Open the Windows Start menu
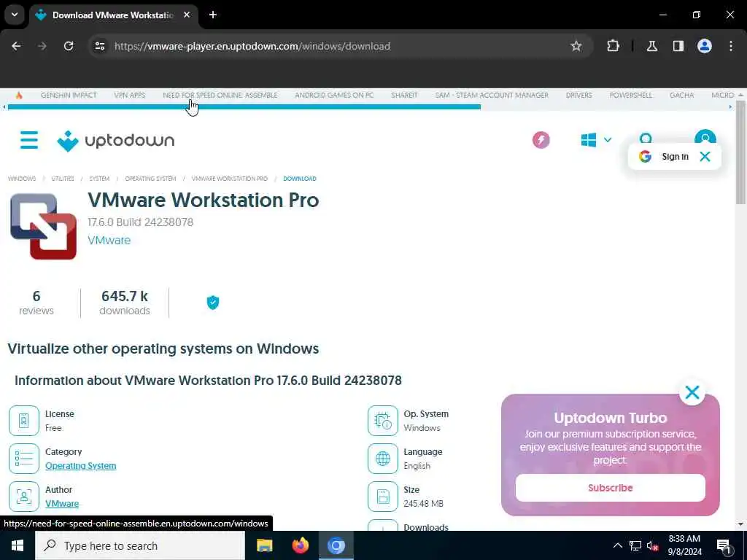 pyautogui.click(x=18, y=545)
